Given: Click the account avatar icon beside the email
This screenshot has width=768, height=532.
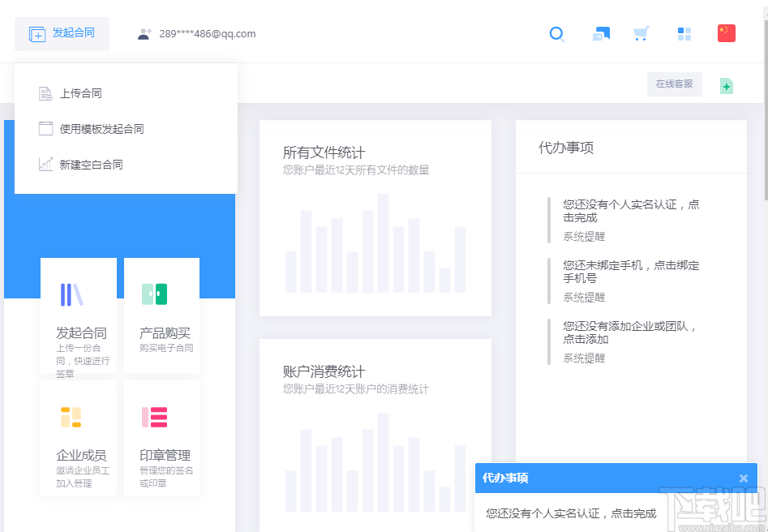Looking at the screenshot, I should [144, 34].
